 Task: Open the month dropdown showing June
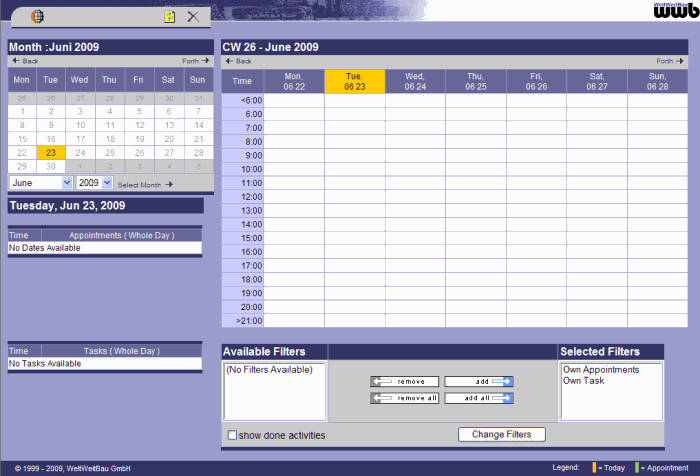pyautogui.click(x=40, y=183)
